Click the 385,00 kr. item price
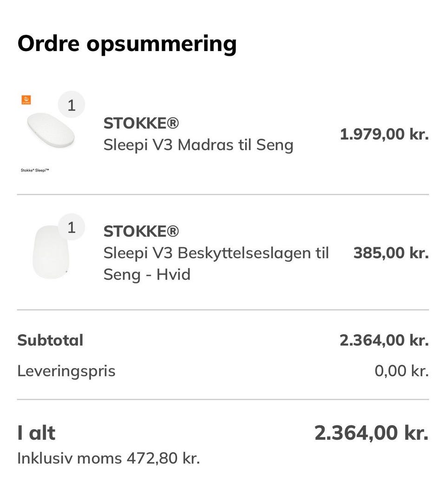The image size is (446, 504). pos(391,253)
